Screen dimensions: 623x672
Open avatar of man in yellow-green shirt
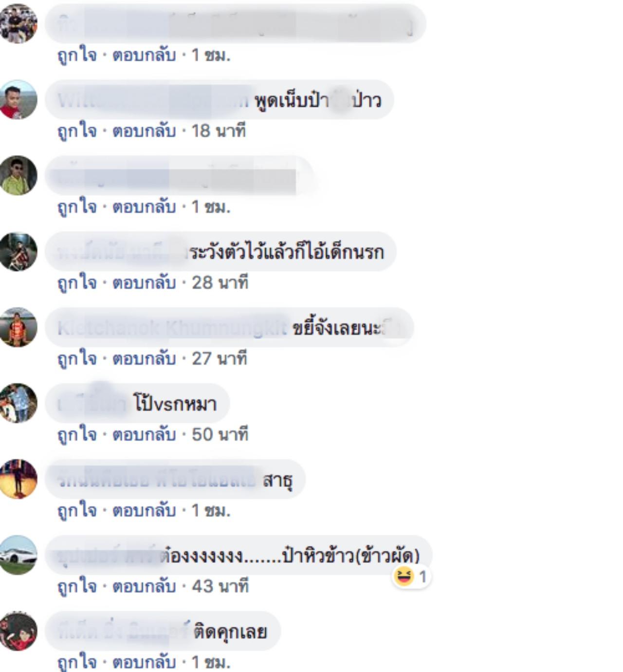18,176
